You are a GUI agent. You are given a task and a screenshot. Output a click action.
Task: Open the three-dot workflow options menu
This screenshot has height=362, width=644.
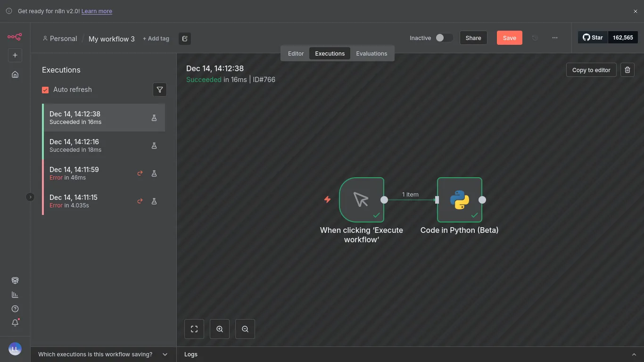coord(555,38)
